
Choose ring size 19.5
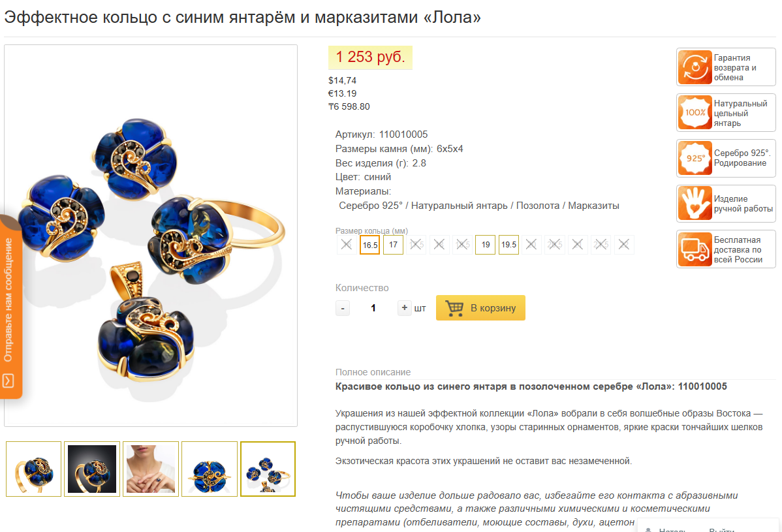click(508, 245)
